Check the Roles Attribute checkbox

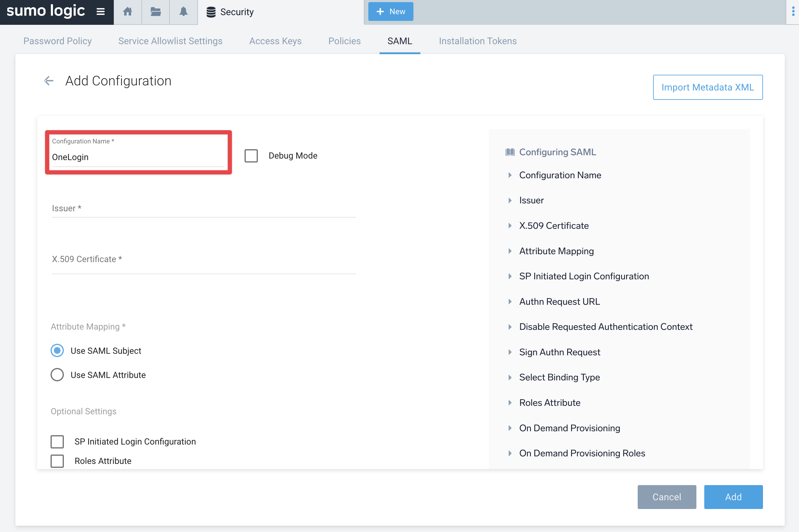tap(57, 461)
